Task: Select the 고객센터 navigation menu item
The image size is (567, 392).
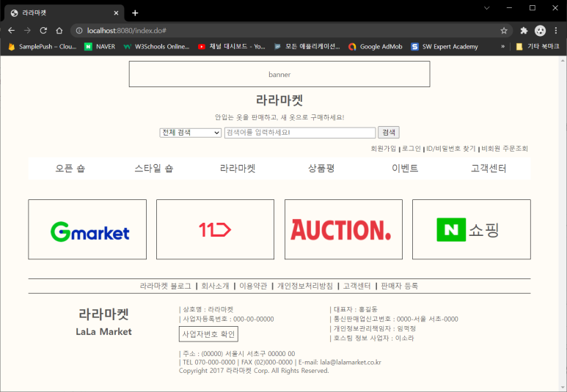Action: [489, 169]
